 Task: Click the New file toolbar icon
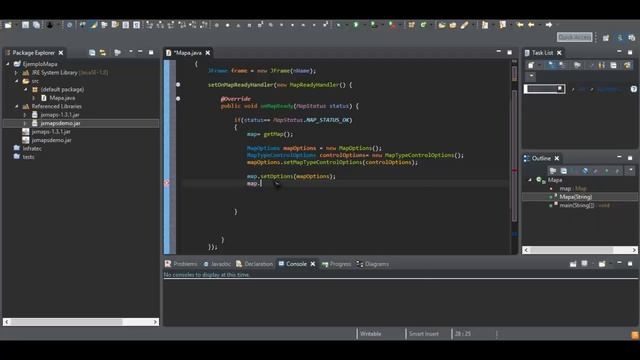pyautogui.click(x=8, y=25)
